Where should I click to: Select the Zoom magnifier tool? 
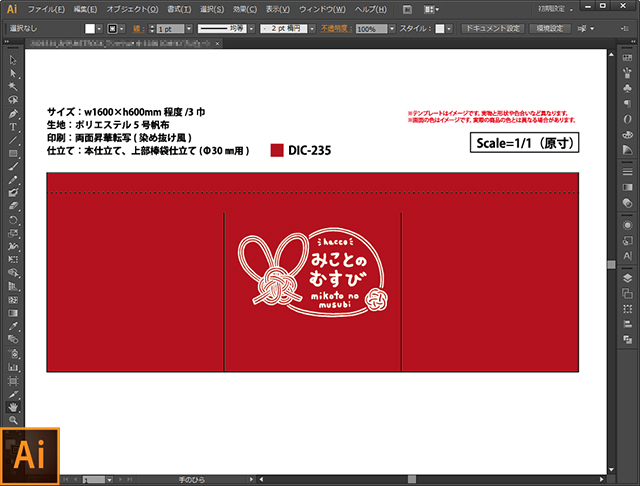pyautogui.click(x=13, y=421)
